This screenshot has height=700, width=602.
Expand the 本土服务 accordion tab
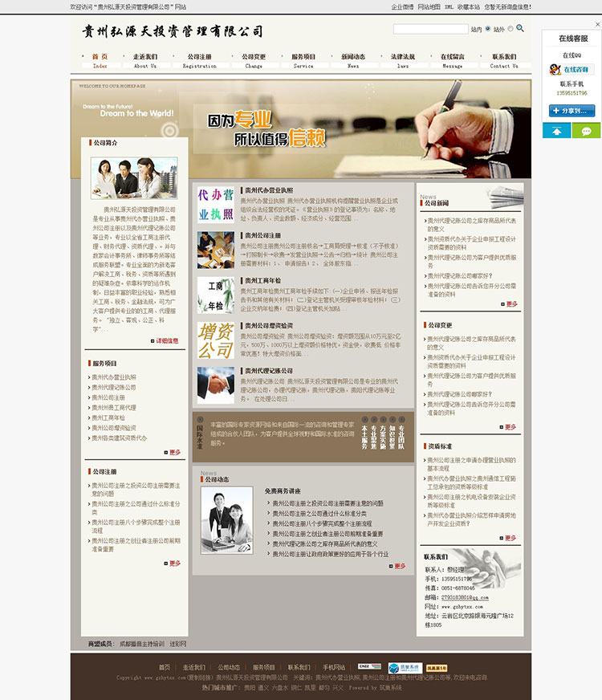364,436
